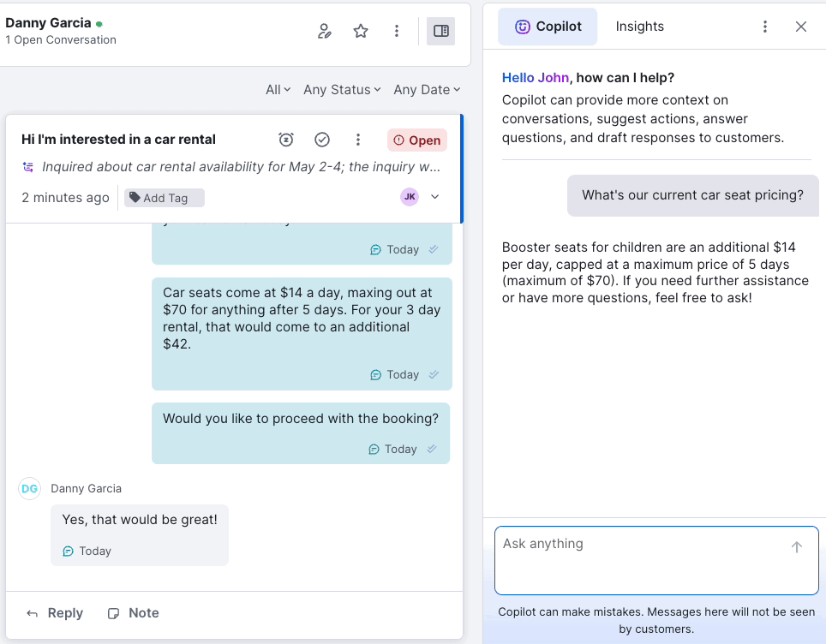Star the Danny Garcia conversation
This screenshot has height=644, width=826.
point(360,30)
